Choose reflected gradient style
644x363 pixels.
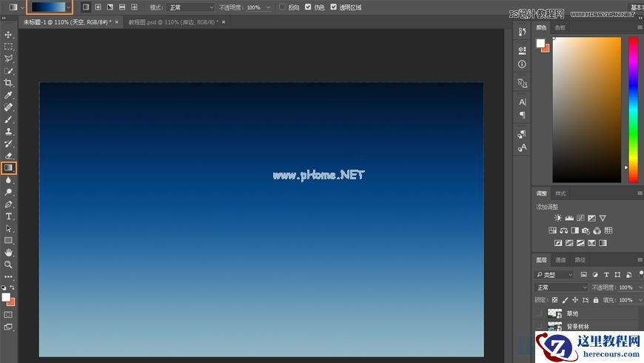pyautogui.click(x=122, y=7)
